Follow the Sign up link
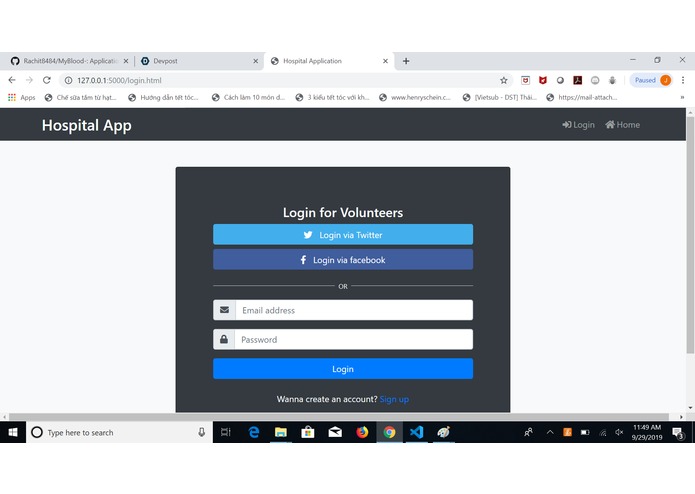Screen dimensions: 695x494 [394, 399]
